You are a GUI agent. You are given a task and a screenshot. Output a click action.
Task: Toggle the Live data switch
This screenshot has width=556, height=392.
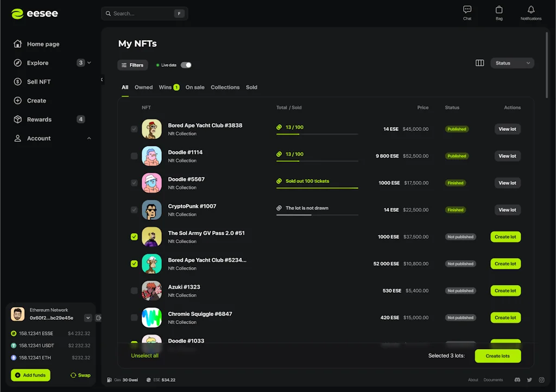(x=186, y=65)
